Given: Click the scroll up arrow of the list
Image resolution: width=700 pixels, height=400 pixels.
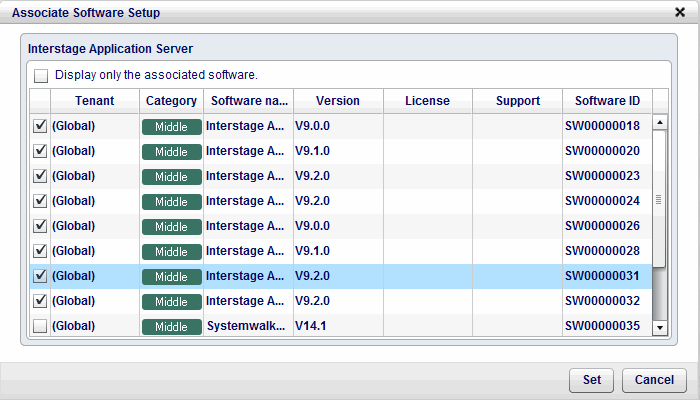Looking at the screenshot, I should point(660,122).
